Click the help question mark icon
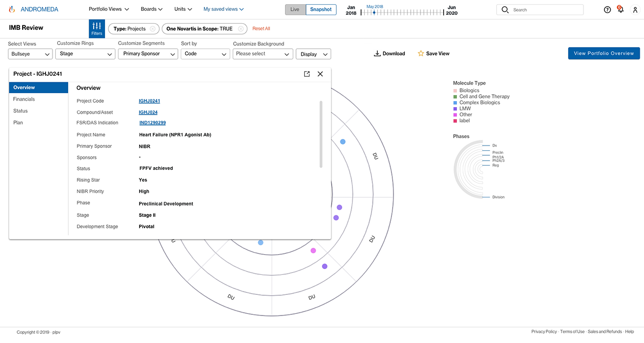The image size is (644, 343). (x=607, y=10)
